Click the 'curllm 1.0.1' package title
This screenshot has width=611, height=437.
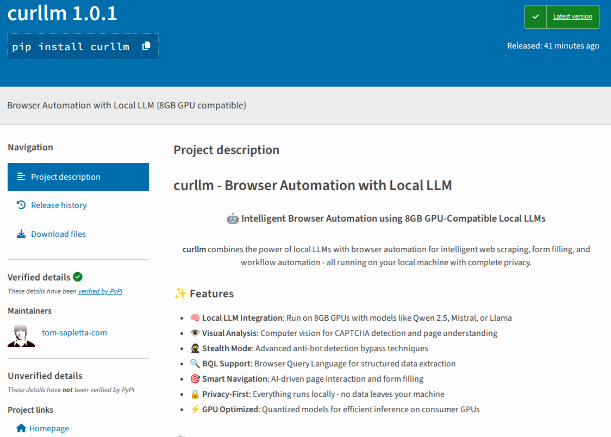point(60,14)
